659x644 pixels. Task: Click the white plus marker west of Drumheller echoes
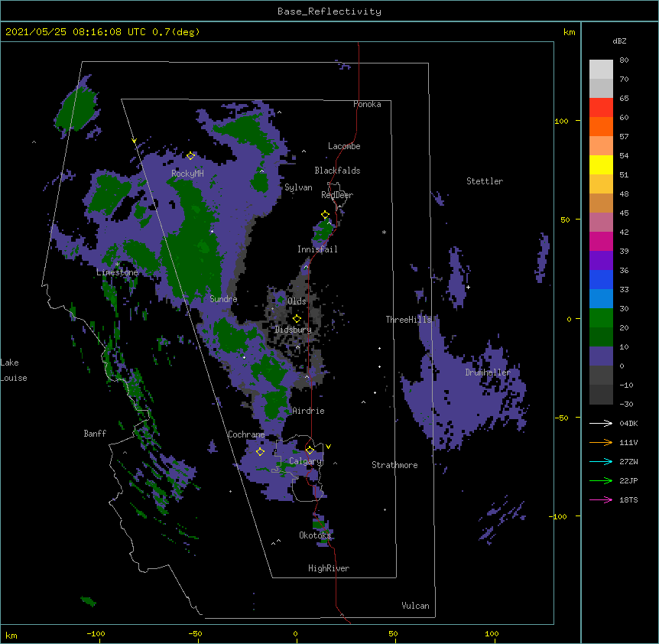tap(468, 287)
